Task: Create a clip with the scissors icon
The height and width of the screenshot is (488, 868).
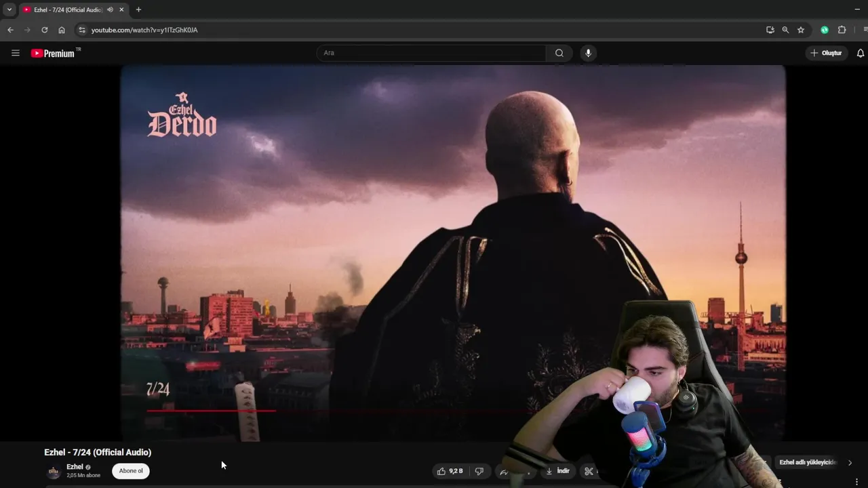Action: tap(589, 471)
